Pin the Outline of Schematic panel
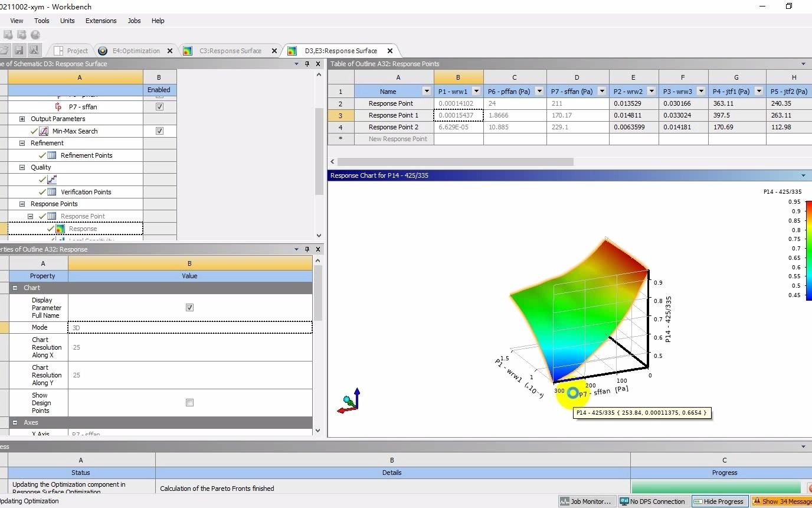Image resolution: width=812 pixels, height=508 pixels. pyautogui.click(x=307, y=64)
